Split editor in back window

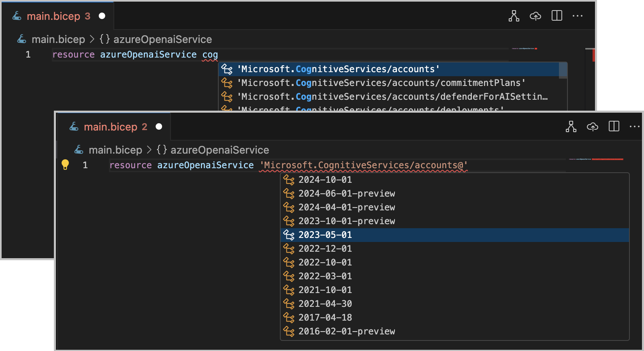tap(557, 16)
